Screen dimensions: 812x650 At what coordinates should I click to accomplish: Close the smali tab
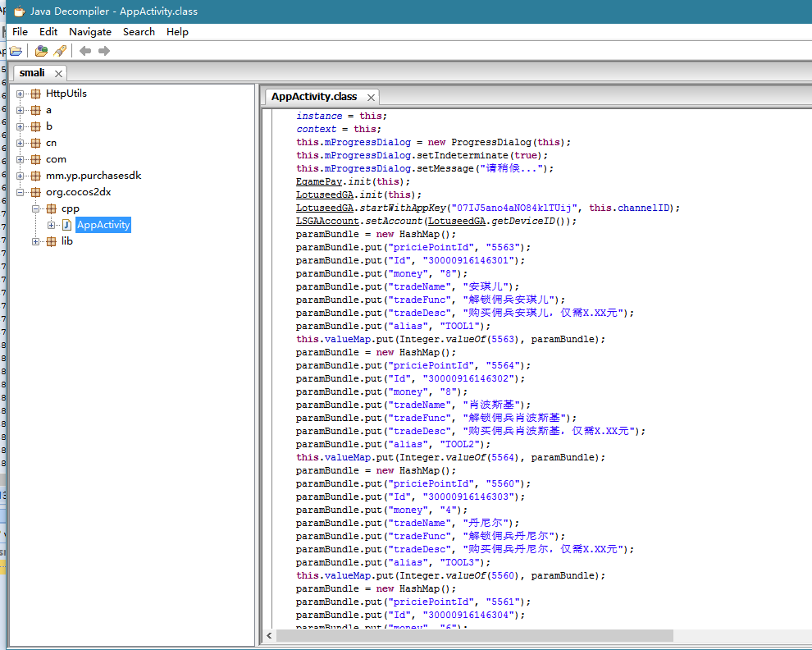pos(58,74)
